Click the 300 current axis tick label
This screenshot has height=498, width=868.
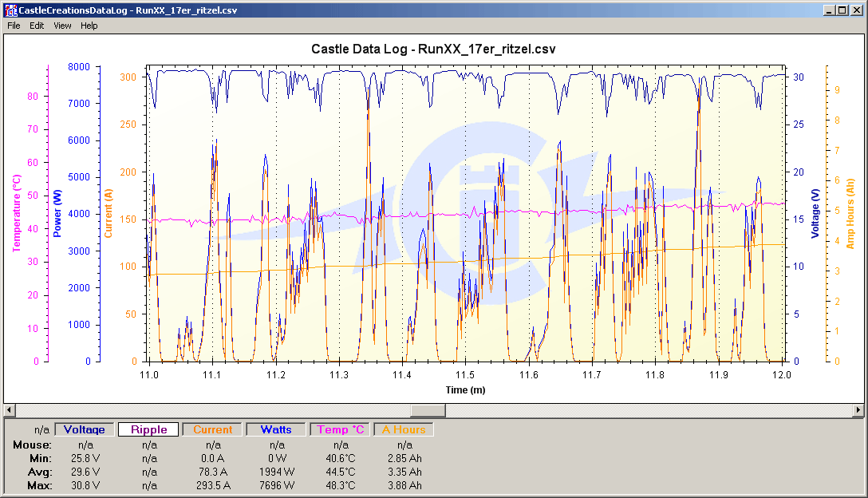click(x=128, y=77)
